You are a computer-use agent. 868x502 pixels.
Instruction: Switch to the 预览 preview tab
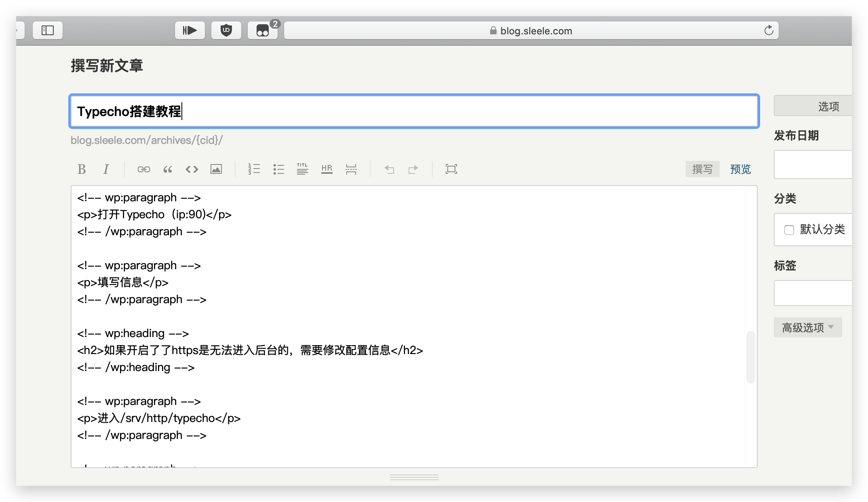(x=740, y=169)
